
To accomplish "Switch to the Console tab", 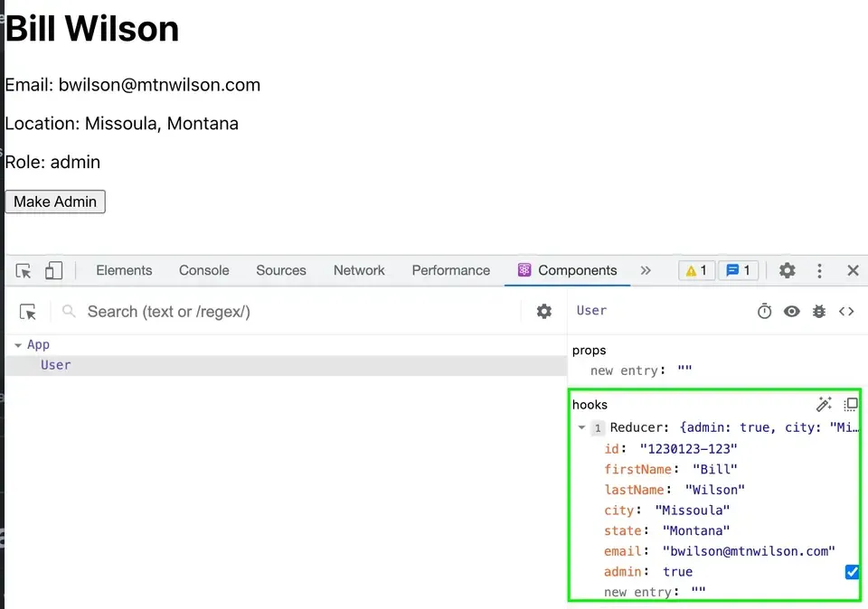I will click(203, 271).
